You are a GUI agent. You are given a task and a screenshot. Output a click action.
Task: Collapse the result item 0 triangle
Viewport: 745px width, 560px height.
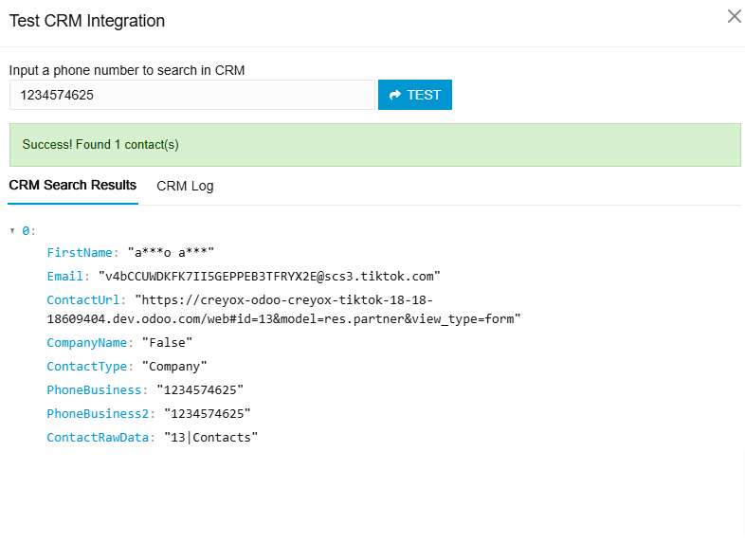click(12, 230)
